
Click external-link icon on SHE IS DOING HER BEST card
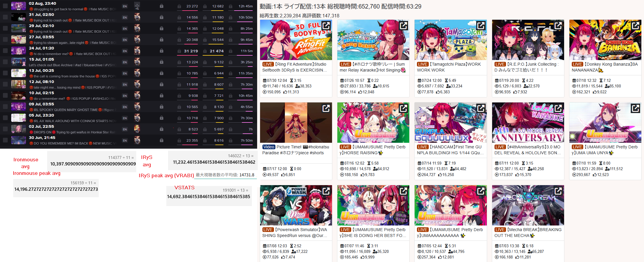[403, 191]
